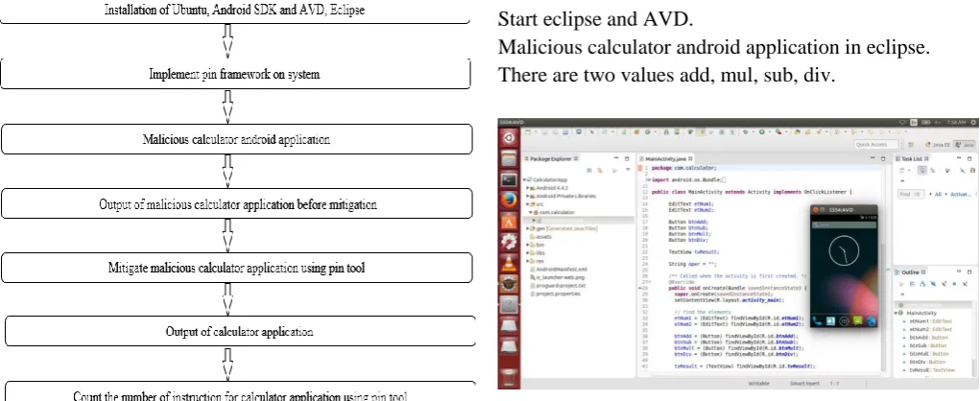The image size is (980, 401).
Task: Collapse the MainActivity class in Outline
Action: pyautogui.click(x=896, y=313)
